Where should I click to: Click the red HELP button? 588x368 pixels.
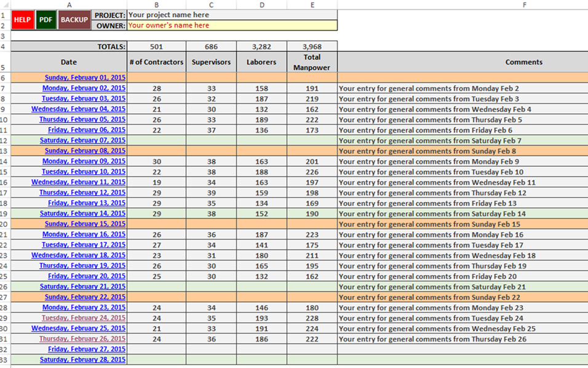coord(23,20)
